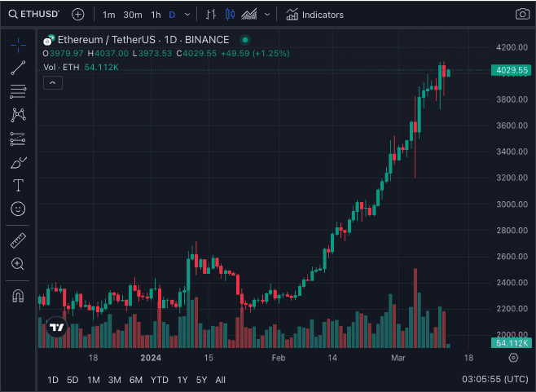This screenshot has width=536, height=392.
Task: Take a chart snapshot with camera icon
Action: [x=522, y=15]
